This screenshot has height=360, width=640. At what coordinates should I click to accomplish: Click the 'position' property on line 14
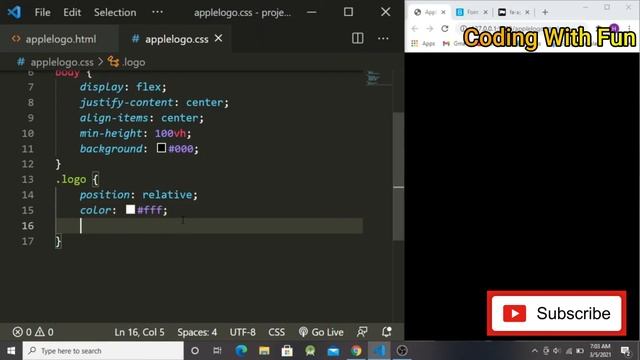tap(104, 195)
